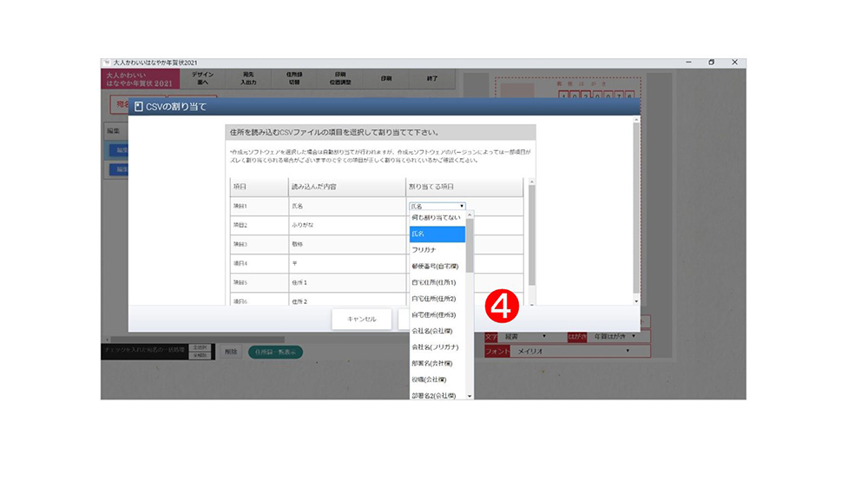Screen dimensions: 868x489
Task: Open the 年賀はがき postcard type dropdown
Action: click(610, 336)
